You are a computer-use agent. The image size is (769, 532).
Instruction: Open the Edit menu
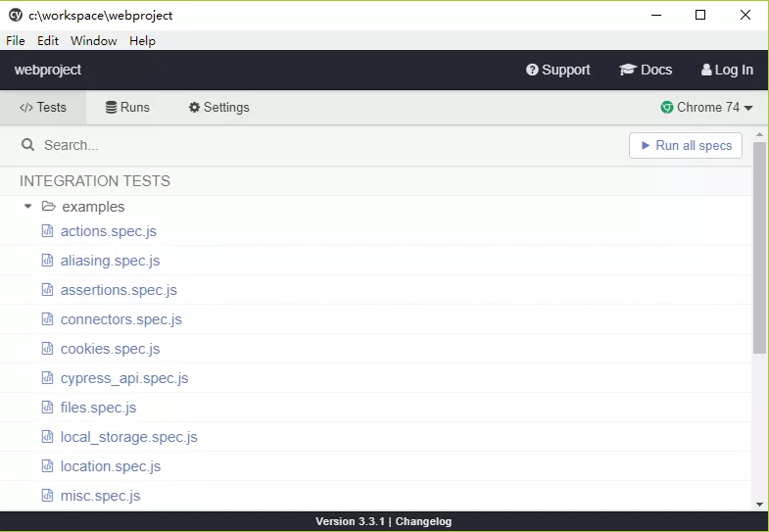click(48, 41)
